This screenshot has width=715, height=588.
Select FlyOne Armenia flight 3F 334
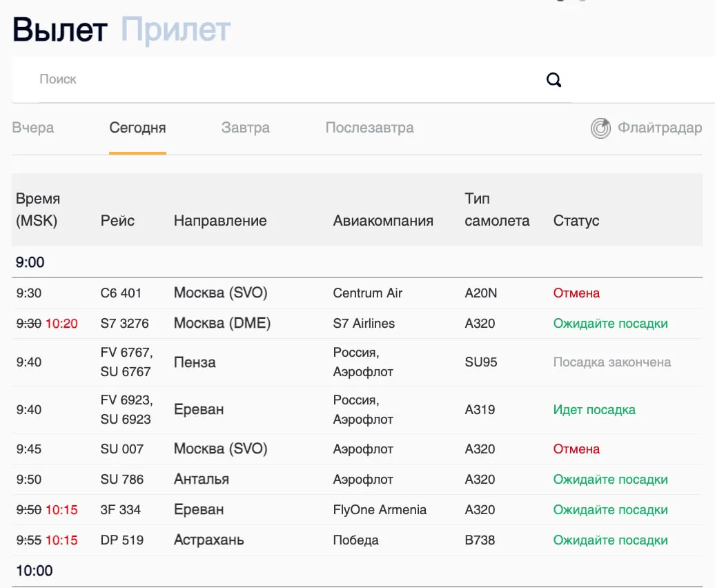pyautogui.click(x=357, y=509)
